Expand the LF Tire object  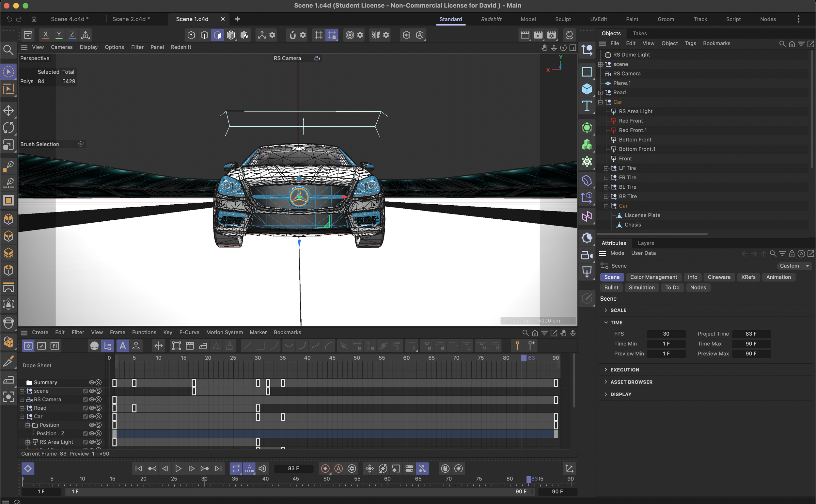(606, 168)
